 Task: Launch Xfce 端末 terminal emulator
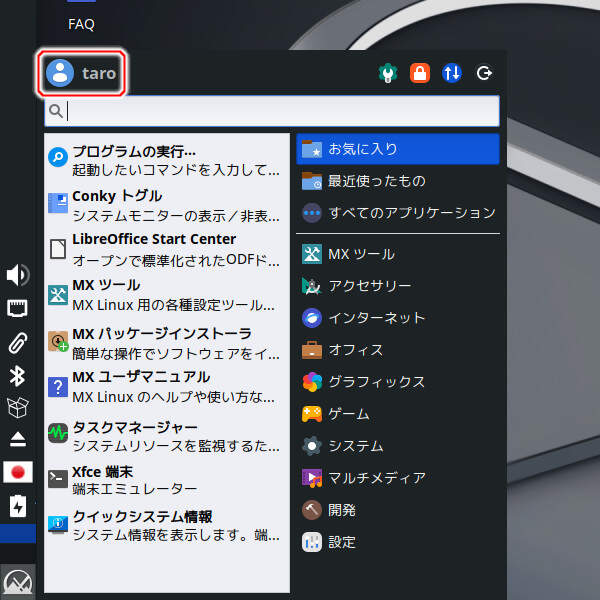pyautogui.click(x=165, y=479)
